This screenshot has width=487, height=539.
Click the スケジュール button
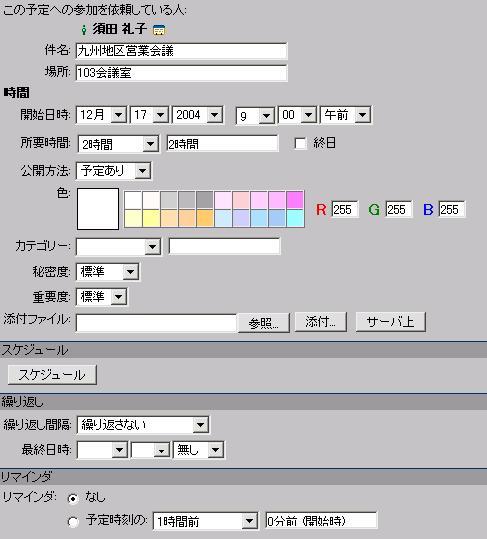(52, 375)
